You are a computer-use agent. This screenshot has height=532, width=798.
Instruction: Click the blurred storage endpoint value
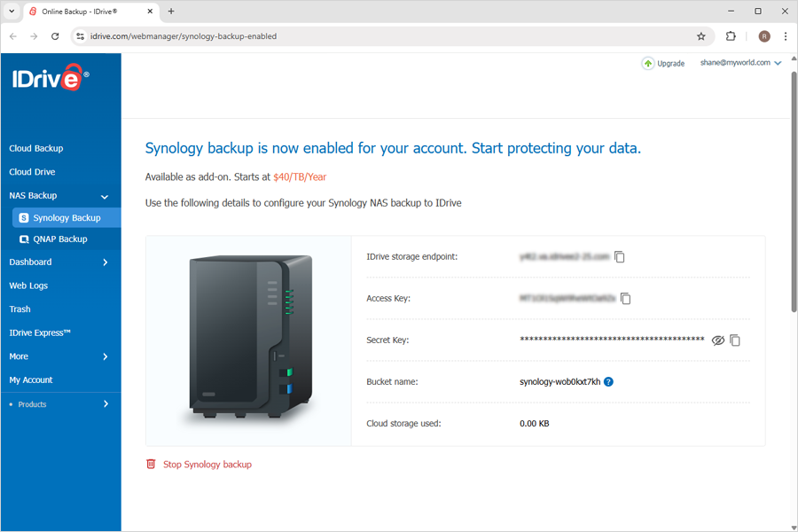(x=565, y=256)
